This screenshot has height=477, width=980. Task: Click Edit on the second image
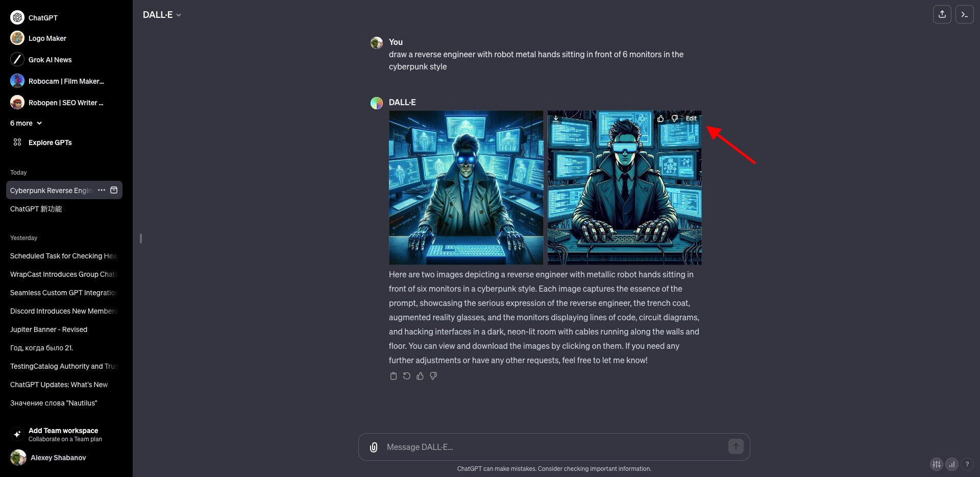tap(691, 118)
